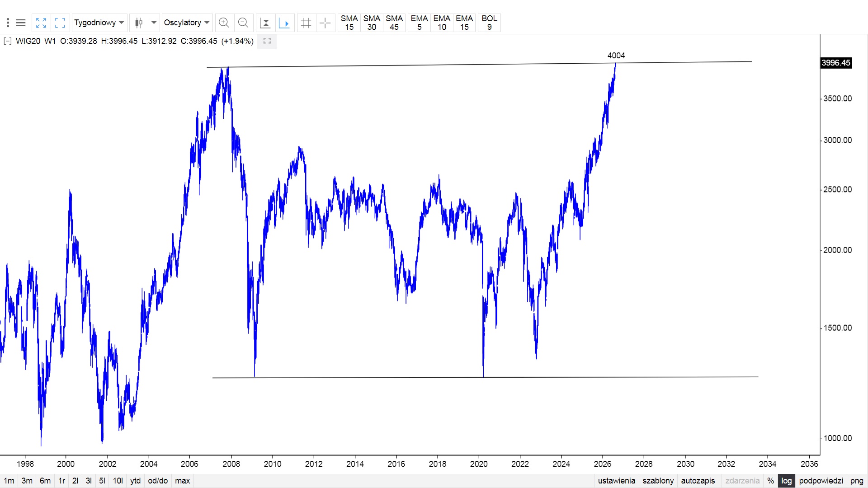
Task: Click the 1500.00 price axis label
Action: [x=838, y=328]
